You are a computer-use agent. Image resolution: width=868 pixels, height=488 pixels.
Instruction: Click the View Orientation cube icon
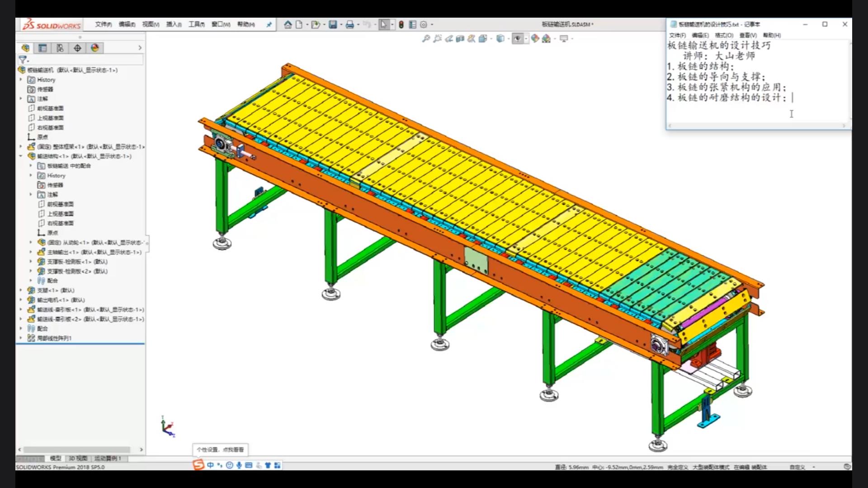pyautogui.click(x=483, y=39)
